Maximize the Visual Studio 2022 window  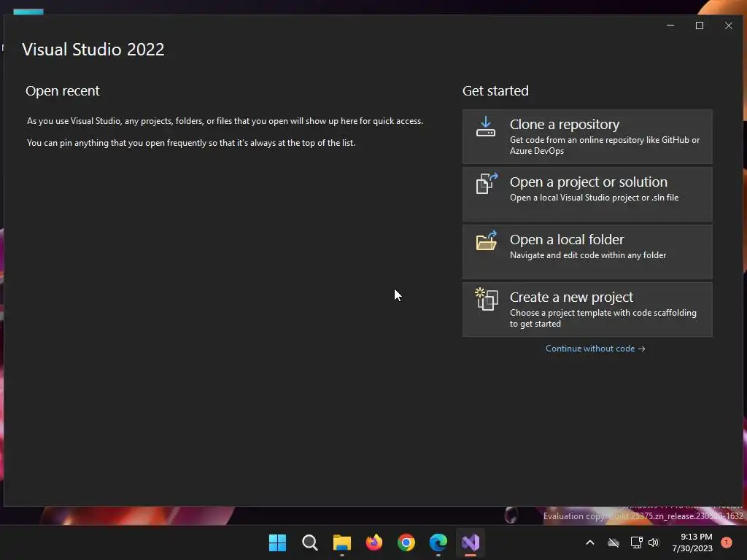tap(700, 26)
